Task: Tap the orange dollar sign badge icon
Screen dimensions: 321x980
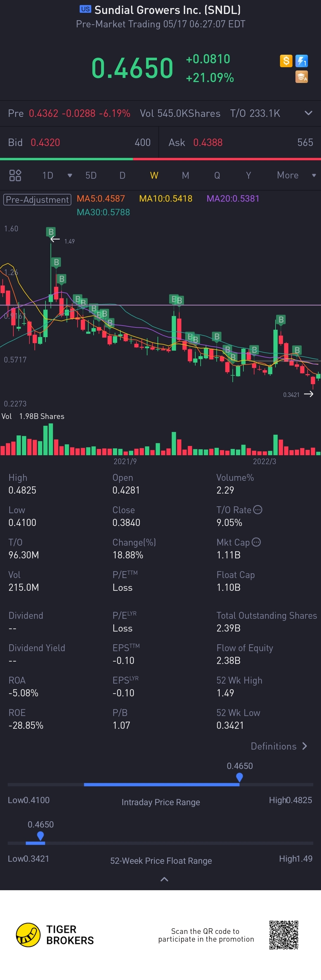Action: click(286, 61)
